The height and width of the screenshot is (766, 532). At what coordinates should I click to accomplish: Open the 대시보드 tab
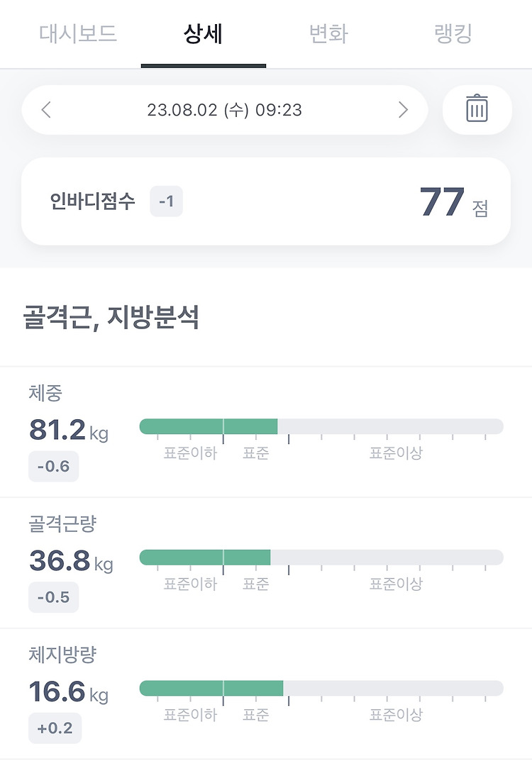(78, 34)
